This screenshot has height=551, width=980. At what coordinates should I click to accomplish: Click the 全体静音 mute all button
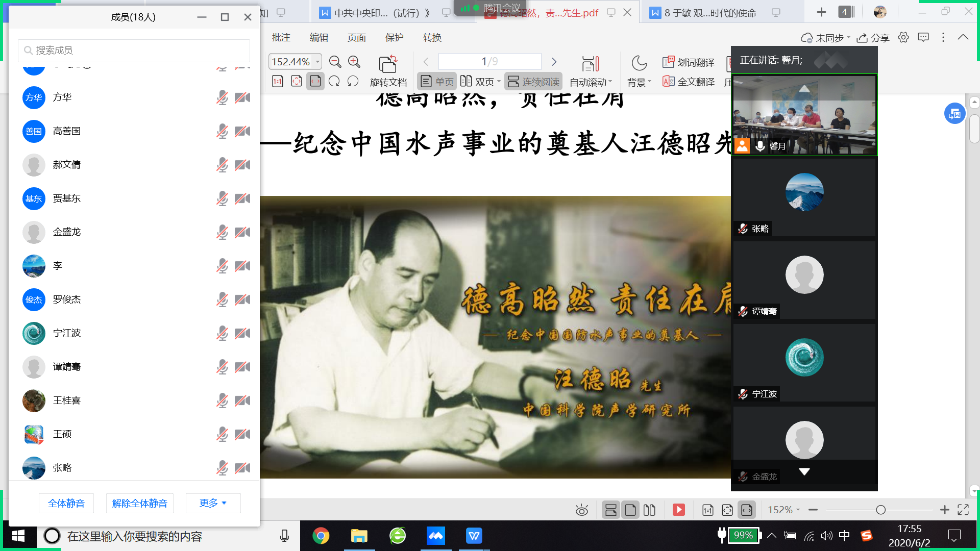pyautogui.click(x=66, y=503)
